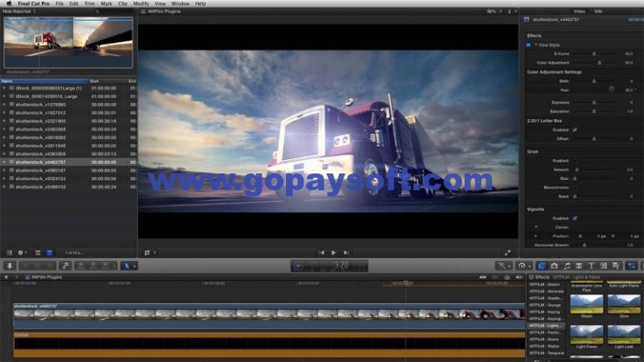Show the Effects browser
The height and width of the screenshot is (362, 644).
[x=542, y=266]
